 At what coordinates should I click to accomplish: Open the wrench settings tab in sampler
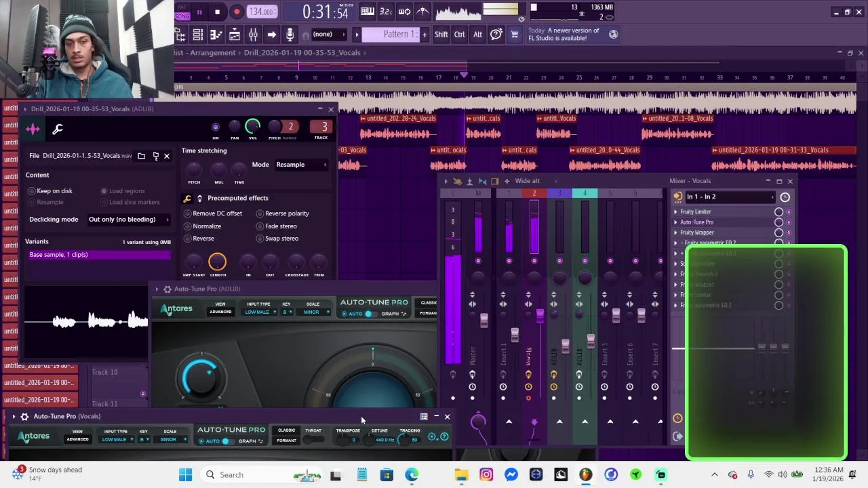(58, 129)
